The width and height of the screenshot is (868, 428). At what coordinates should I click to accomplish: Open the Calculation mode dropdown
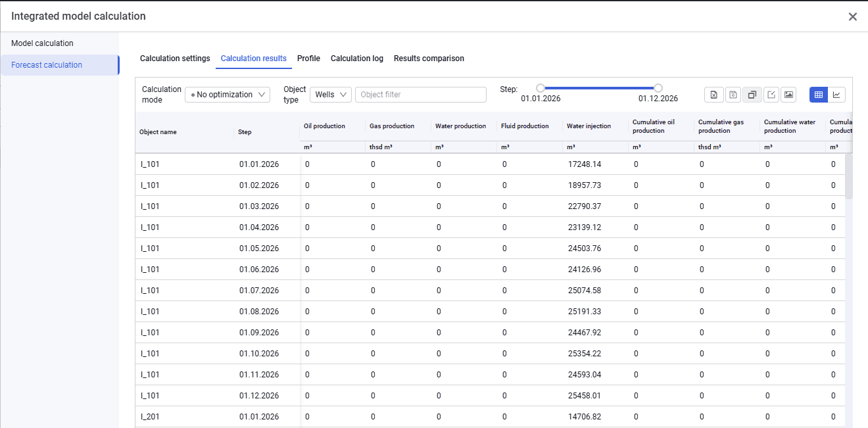point(228,95)
